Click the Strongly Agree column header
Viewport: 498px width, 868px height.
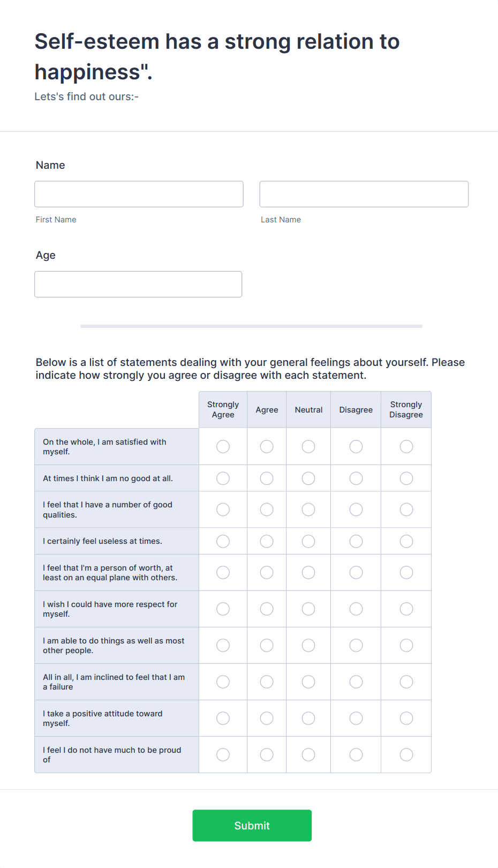pyautogui.click(x=223, y=409)
